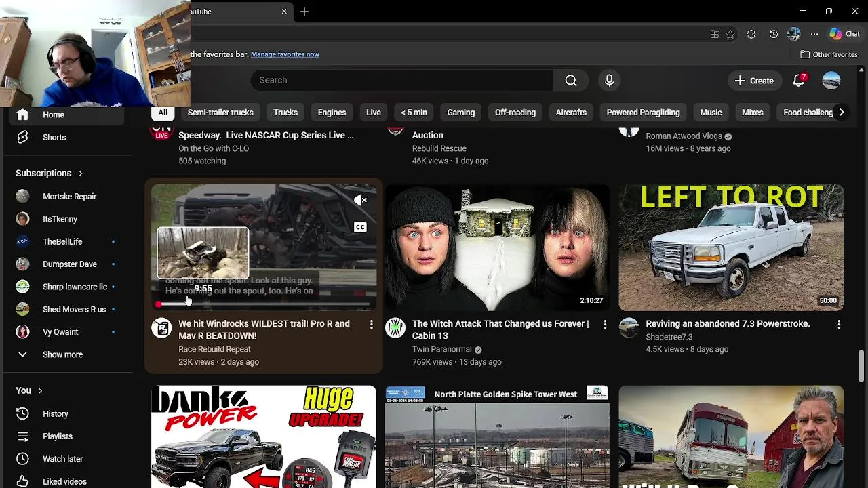Select the Music filter chip
Screen dimensions: 868x488
click(711, 113)
